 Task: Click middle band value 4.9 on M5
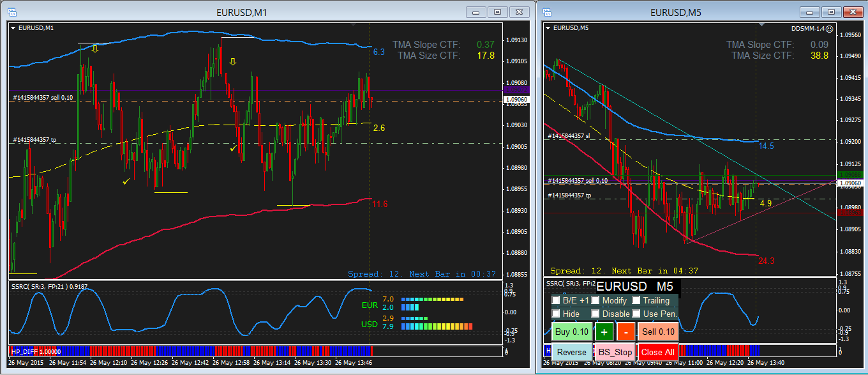click(x=766, y=203)
